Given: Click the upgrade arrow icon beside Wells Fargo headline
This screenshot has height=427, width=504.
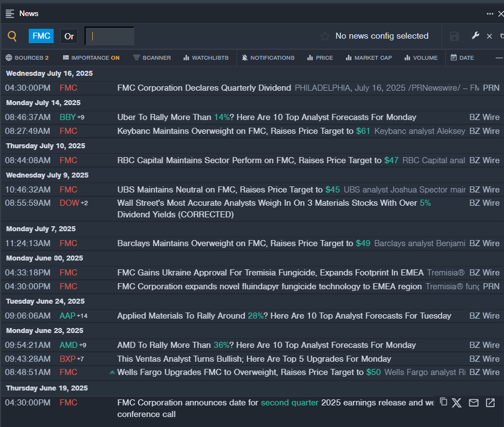Looking at the screenshot, I should point(112,373).
